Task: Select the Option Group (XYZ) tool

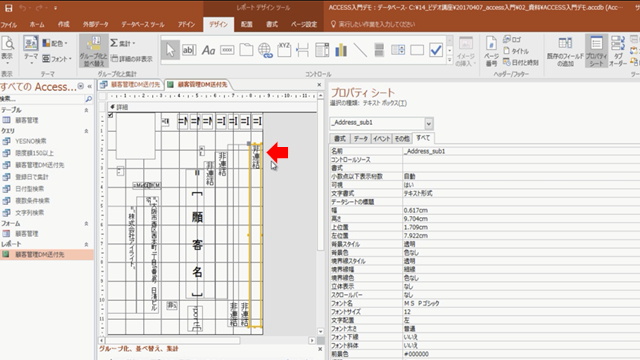Action: 284,50
